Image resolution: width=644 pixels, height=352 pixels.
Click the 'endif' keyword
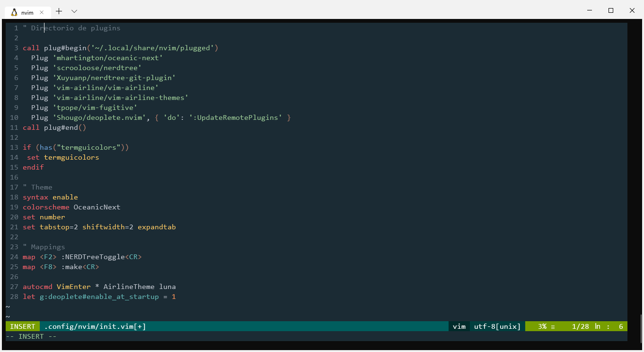33,167
